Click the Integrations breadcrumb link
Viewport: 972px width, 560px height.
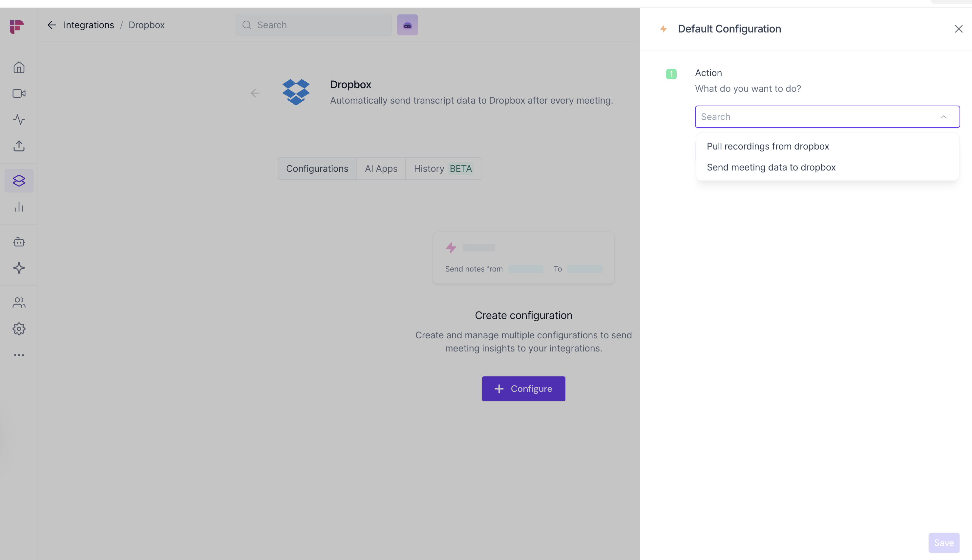tap(89, 25)
